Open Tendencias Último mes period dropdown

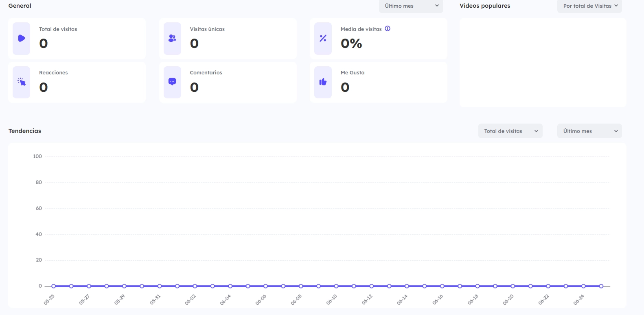pyautogui.click(x=589, y=131)
